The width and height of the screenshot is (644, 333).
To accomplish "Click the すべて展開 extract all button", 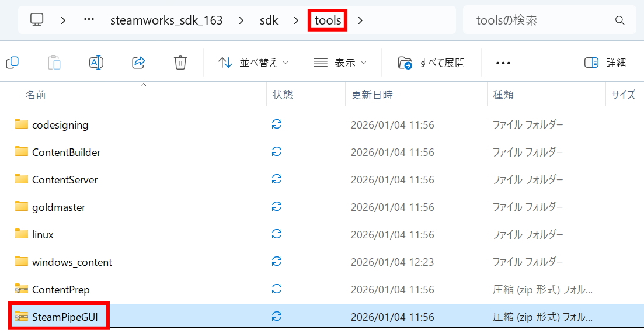I will click(x=431, y=63).
